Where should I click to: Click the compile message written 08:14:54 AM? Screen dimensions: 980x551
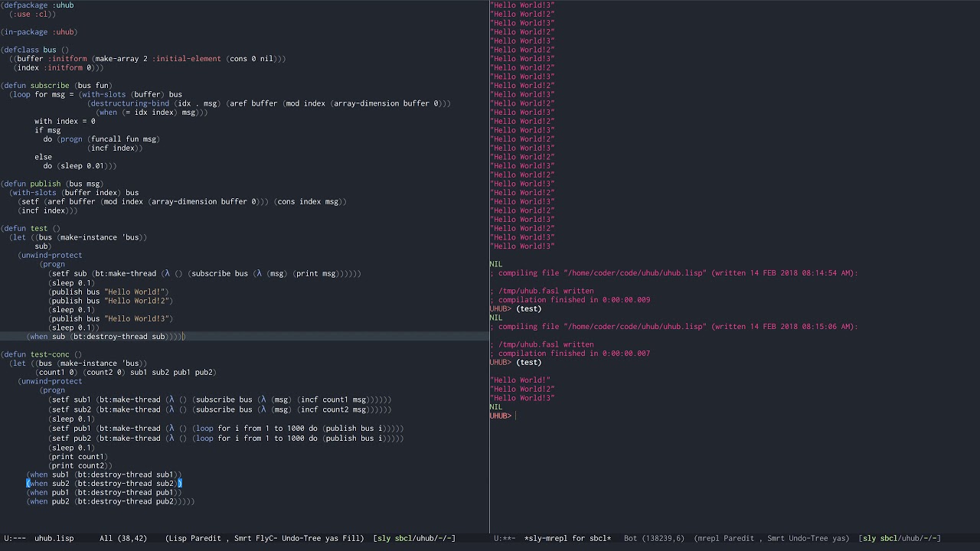click(674, 273)
